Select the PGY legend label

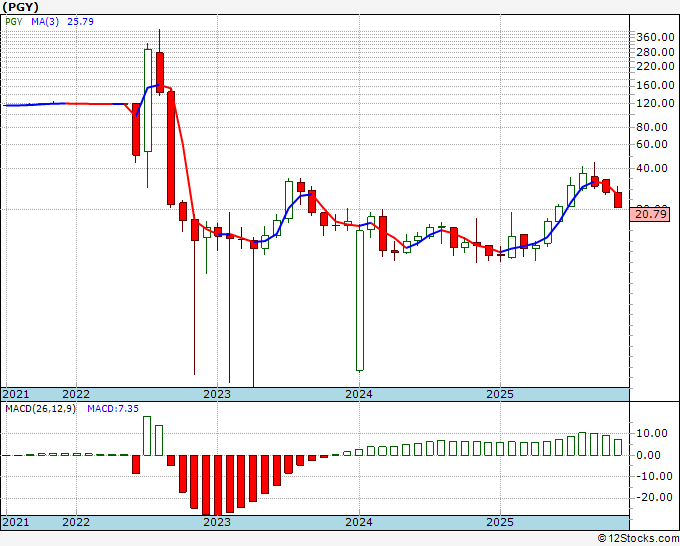click(14, 22)
